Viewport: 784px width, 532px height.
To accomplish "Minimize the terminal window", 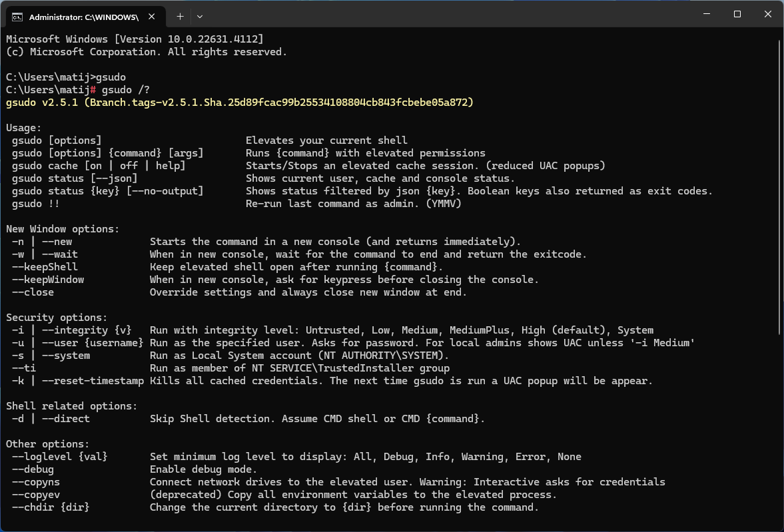I will click(x=707, y=14).
